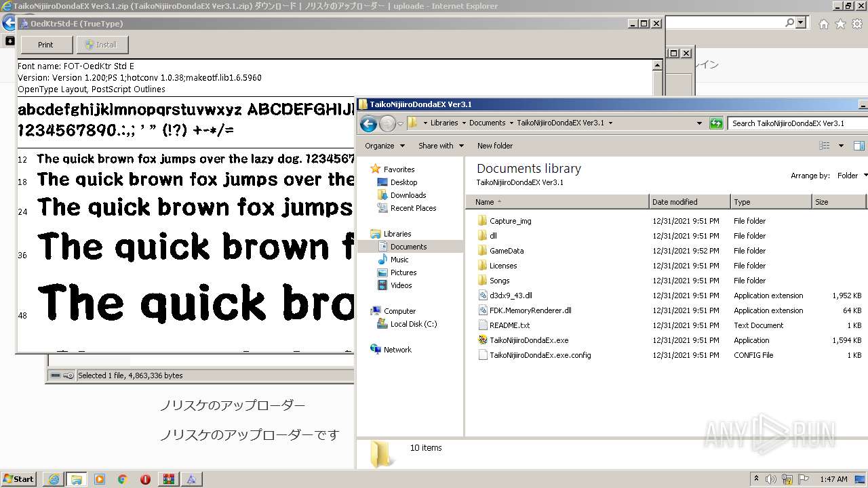Screen dimensions: 868x488
Task: Open the IE search box dropdown arrow
Action: (801, 23)
